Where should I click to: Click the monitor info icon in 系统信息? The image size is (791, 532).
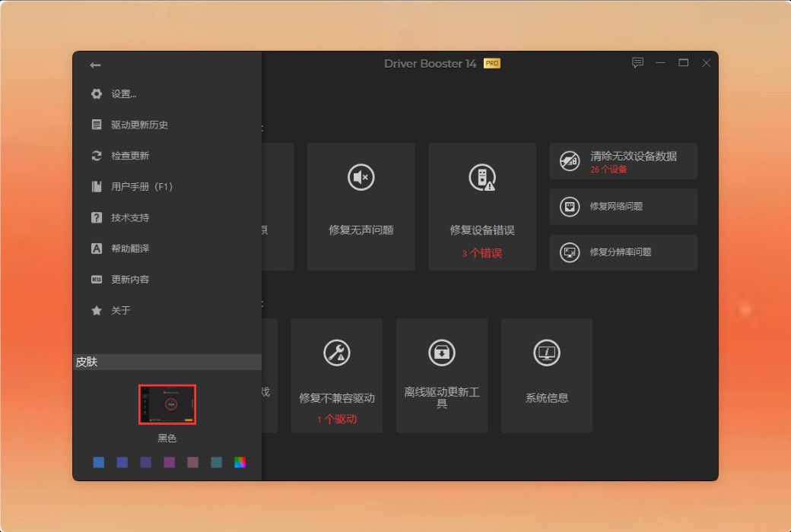pos(547,353)
